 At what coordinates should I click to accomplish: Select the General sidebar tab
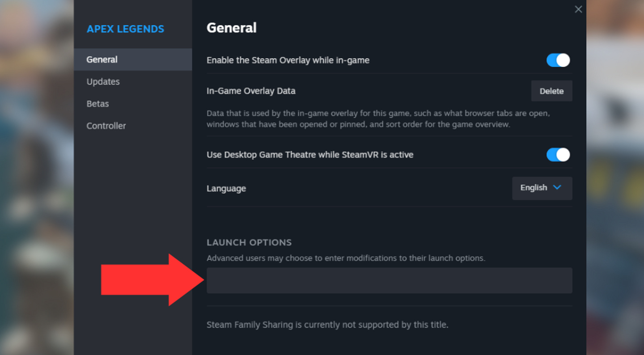click(102, 59)
